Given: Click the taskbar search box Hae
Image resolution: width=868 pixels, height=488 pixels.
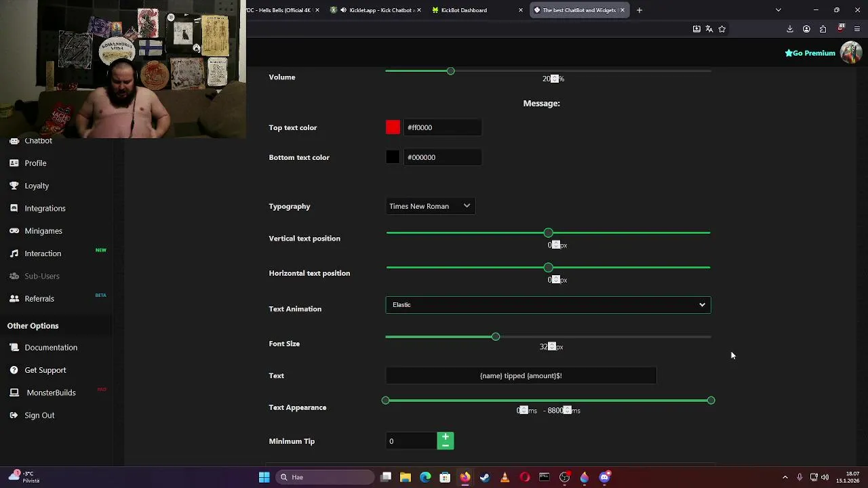Looking at the screenshot, I should [325, 477].
